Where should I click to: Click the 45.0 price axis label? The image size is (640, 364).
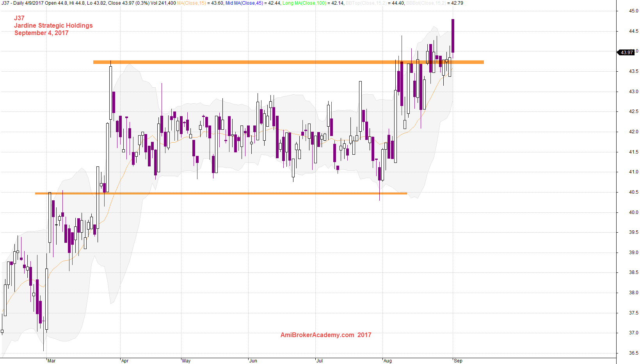pyautogui.click(x=634, y=11)
